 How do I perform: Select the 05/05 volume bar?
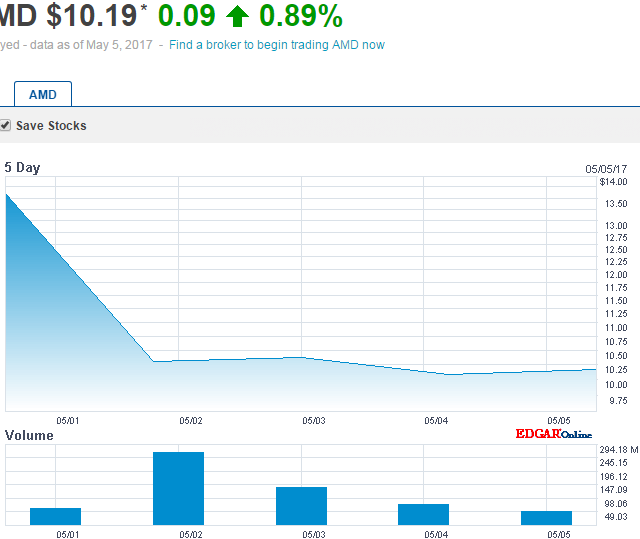546,518
